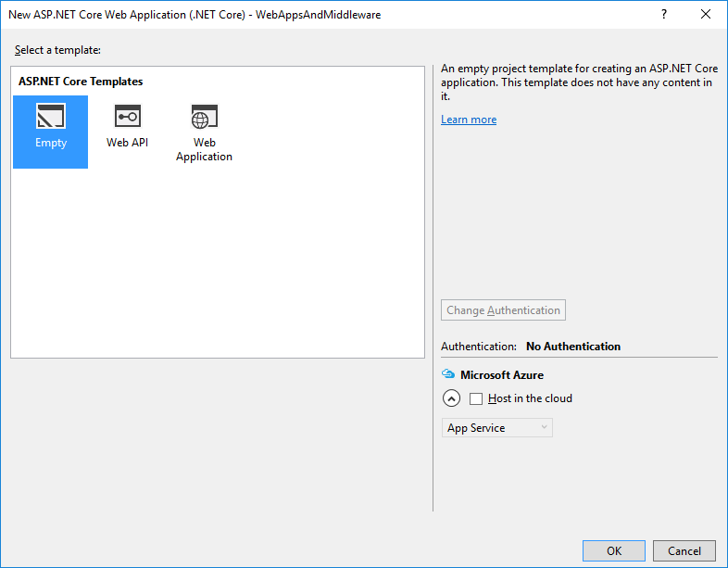Follow the Learn more link
728x568 pixels.
pos(469,120)
